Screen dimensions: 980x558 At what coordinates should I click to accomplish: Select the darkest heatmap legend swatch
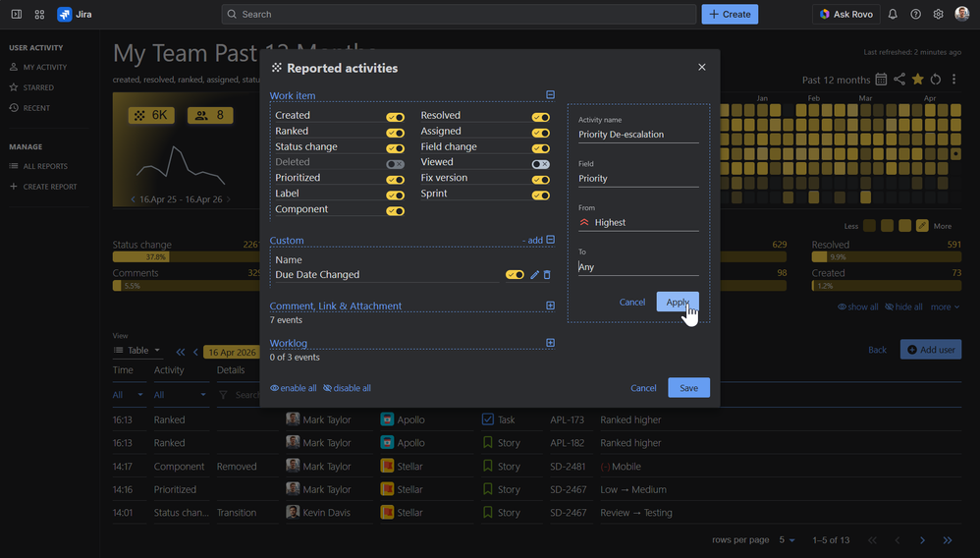click(x=869, y=226)
